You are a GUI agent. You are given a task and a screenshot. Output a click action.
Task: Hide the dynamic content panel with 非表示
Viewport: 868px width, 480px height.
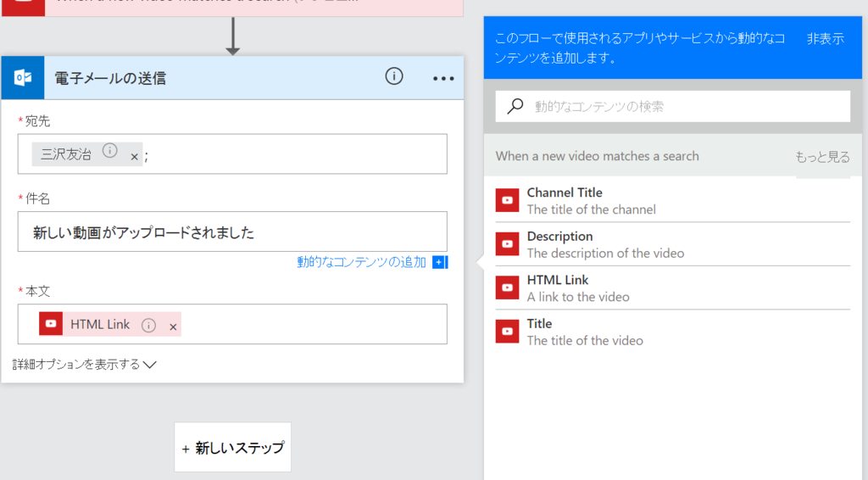825,39
